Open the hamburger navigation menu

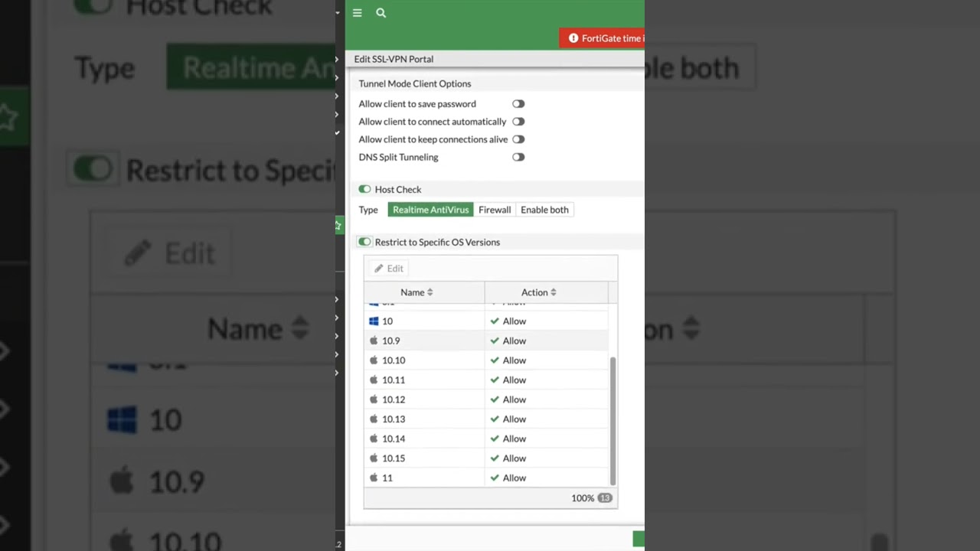point(357,13)
